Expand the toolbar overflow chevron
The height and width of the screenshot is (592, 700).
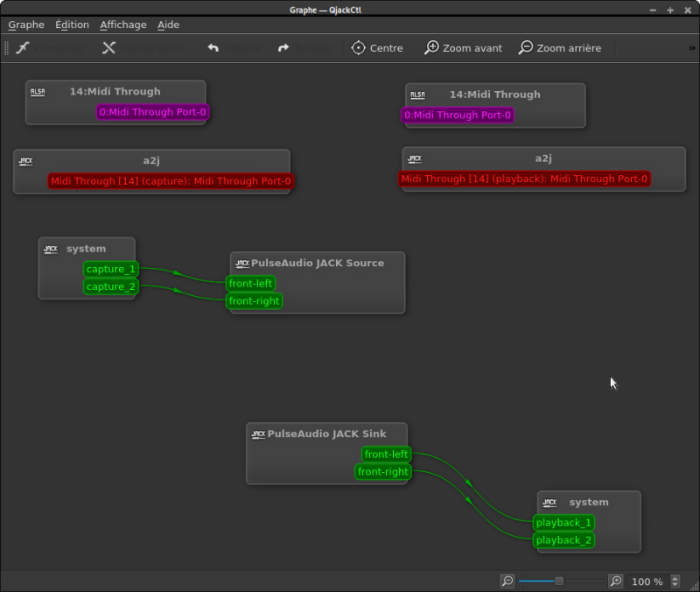point(691,48)
